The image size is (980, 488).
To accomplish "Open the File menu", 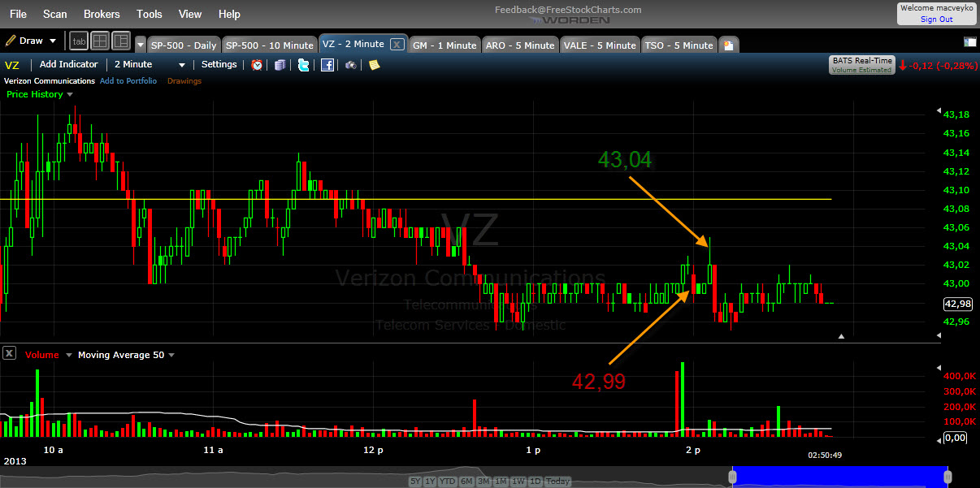I will (x=18, y=14).
